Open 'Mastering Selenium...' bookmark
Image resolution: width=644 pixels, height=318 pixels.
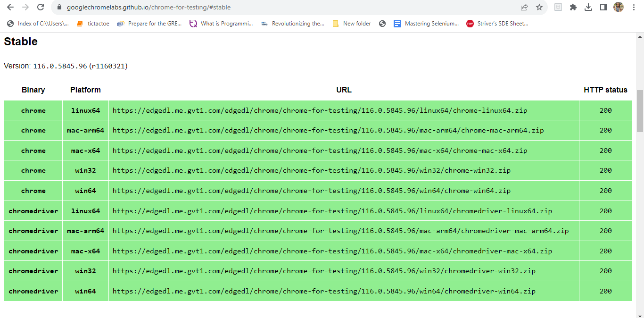[x=426, y=24]
